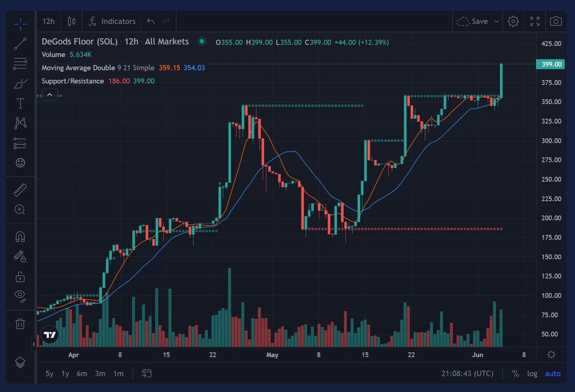This screenshot has height=392, width=575.
Task: Click the green market status dot
Action: (x=202, y=42)
